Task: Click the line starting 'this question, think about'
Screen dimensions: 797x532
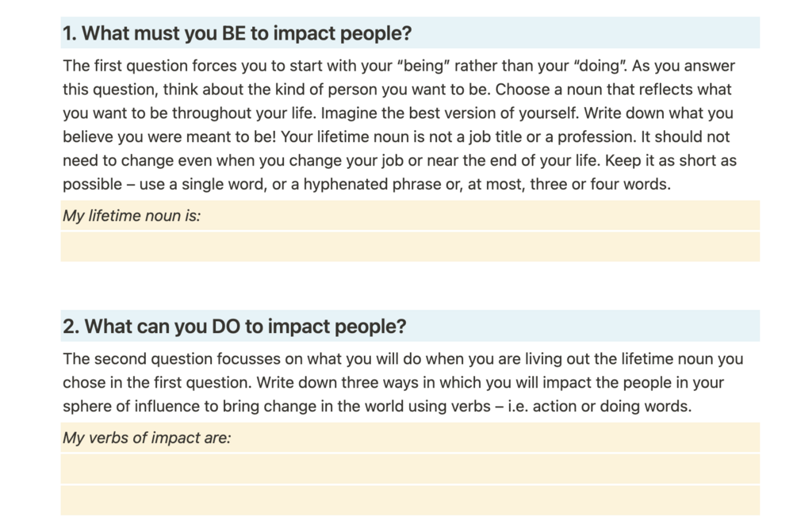Action: 397,90
